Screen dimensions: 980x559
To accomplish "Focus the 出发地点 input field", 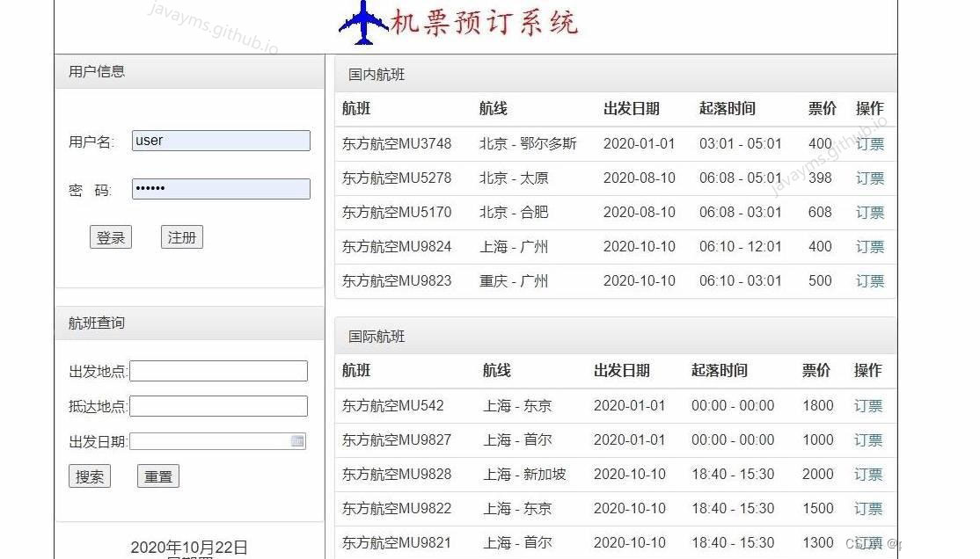I will (x=219, y=371).
